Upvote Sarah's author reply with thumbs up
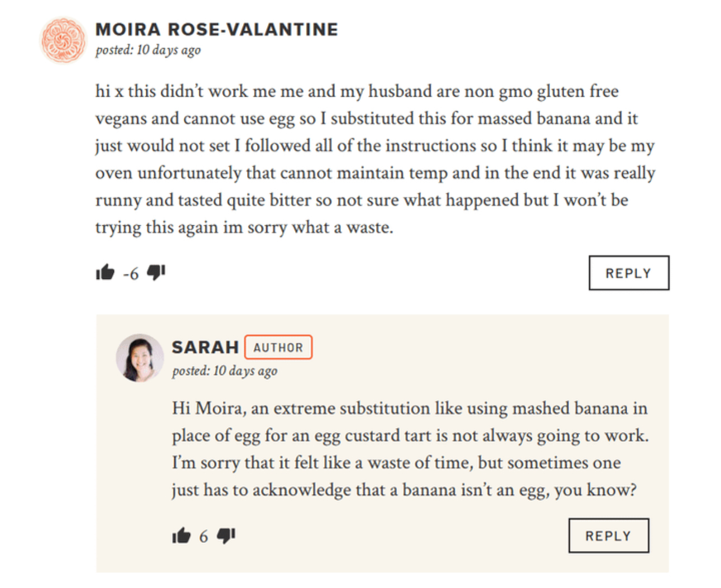Image resolution: width=721 pixels, height=588 pixels. tap(181, 536)
